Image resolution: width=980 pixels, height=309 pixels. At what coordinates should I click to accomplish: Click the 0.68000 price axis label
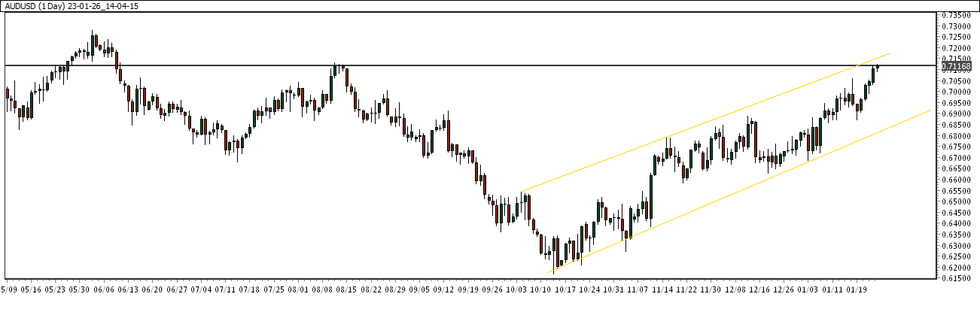[957, 136]
